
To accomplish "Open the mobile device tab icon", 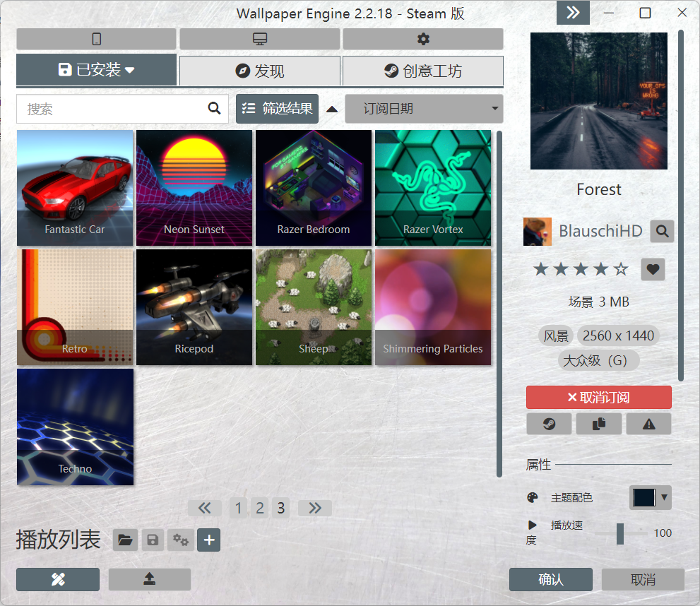I will click(96, 39).
